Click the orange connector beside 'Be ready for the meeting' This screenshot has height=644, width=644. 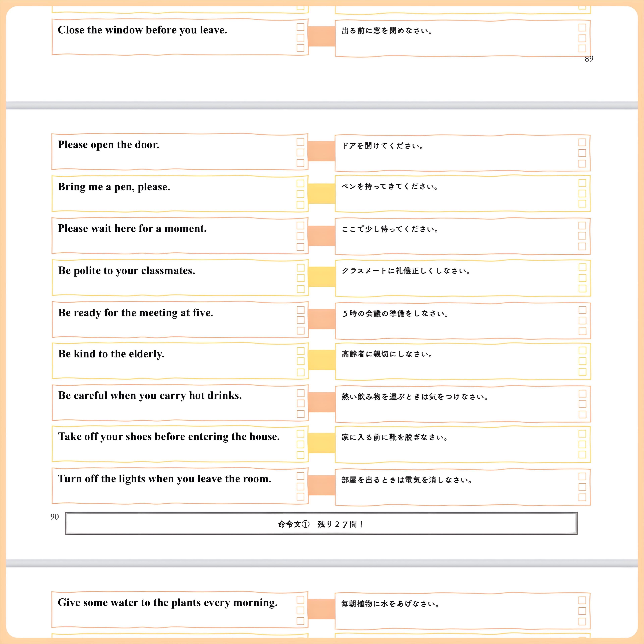coord(321,319)
